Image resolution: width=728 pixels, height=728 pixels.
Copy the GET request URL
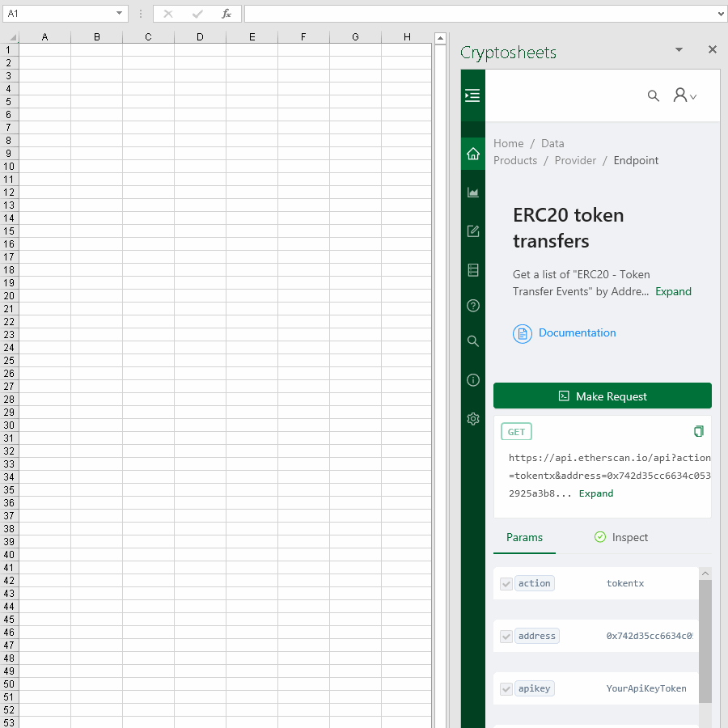coord(698,431)
